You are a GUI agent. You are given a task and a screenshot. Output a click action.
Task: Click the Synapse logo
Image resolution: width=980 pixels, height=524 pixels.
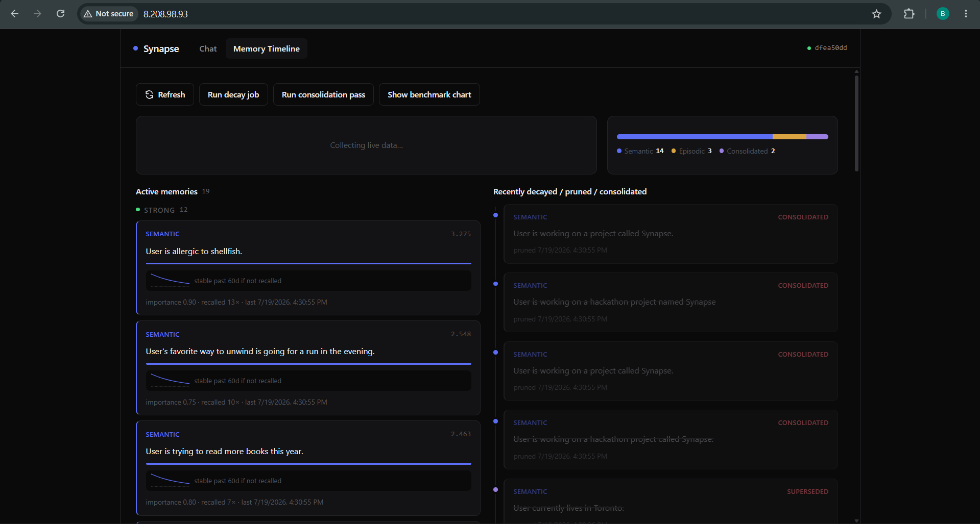pyautogui.click(x=156, y=48)
